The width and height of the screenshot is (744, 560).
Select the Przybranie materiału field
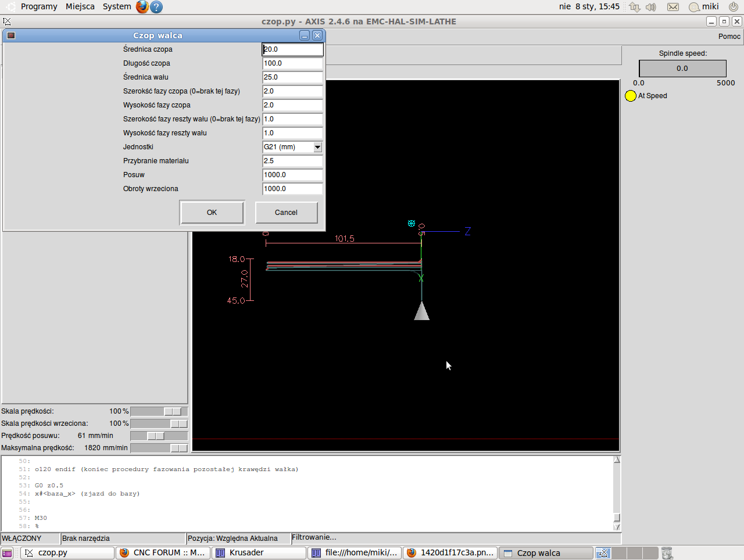[x=292, y=161]
